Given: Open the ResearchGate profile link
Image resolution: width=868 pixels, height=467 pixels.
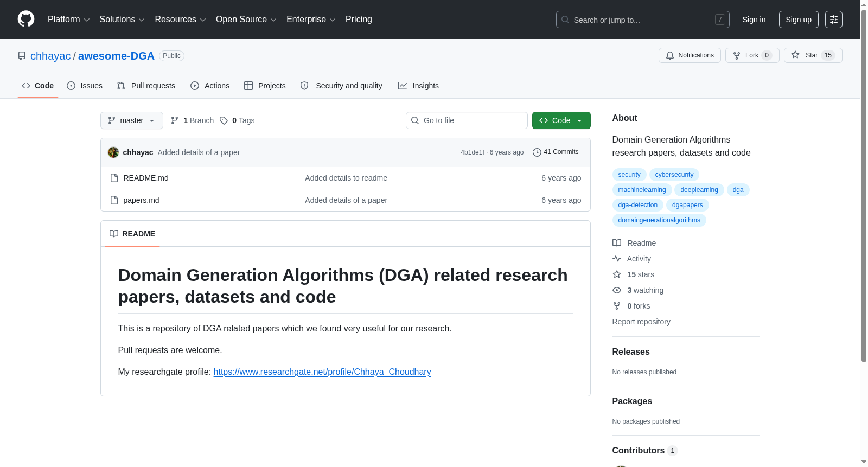Looking at the screenshot, I should pyautogui.click(x=322, y=372).
